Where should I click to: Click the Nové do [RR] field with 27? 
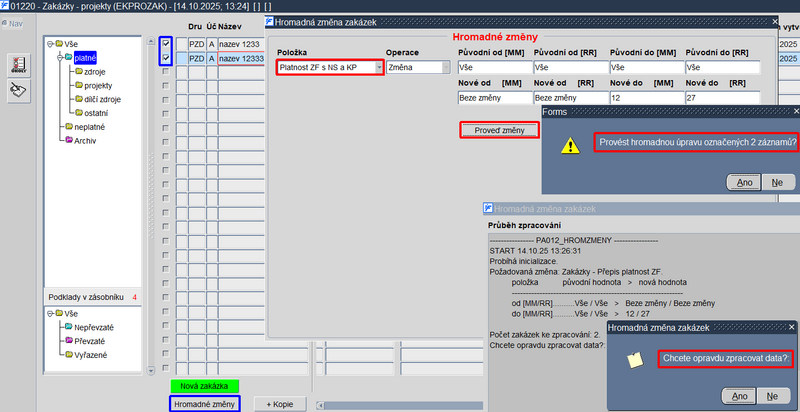pos(722,98)
